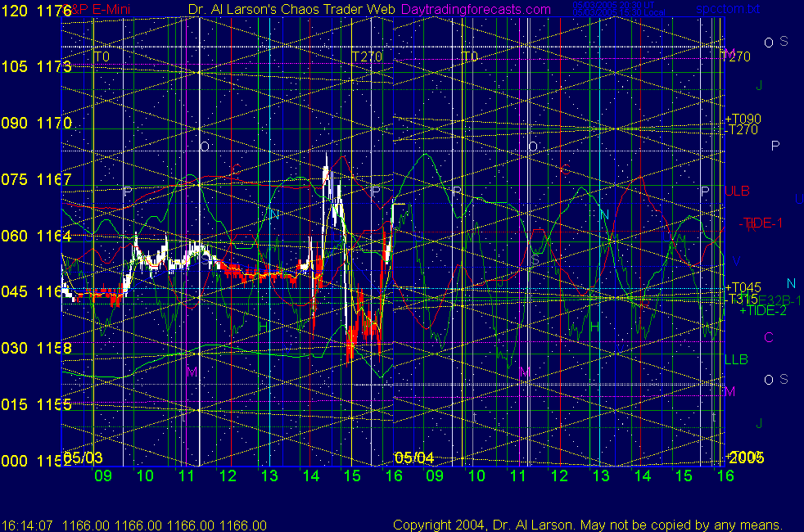Click the +T045 line label
804x532 pixels.
click(743, 288)
